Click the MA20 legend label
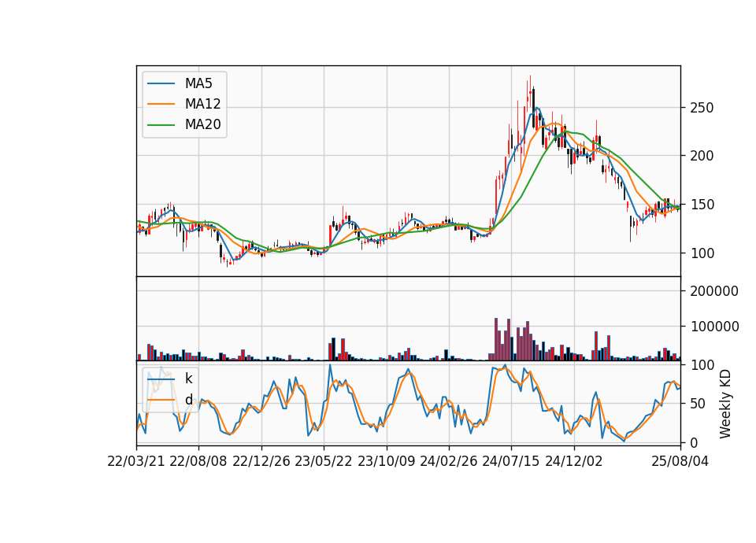Image resolution: width=756 pixels, height=543 pixels. pos(202,124)
